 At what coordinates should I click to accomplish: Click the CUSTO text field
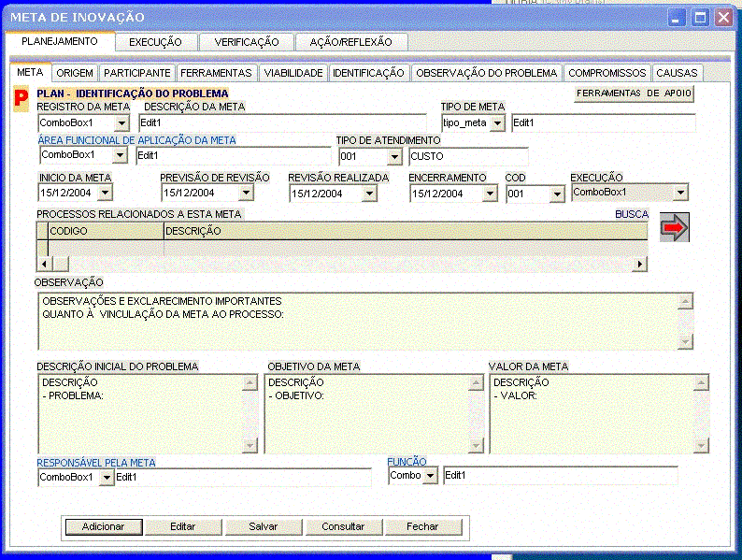pyautogui.click(x=468, y=157)
